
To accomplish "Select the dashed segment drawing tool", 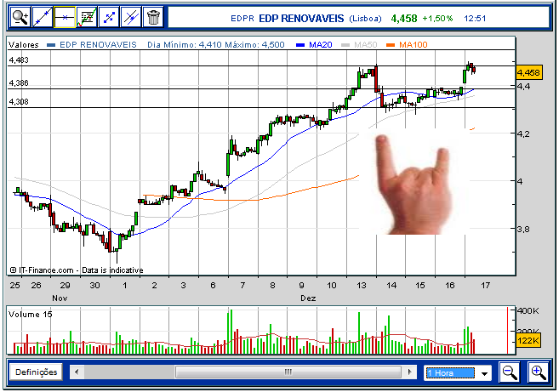I will [109, 17].
